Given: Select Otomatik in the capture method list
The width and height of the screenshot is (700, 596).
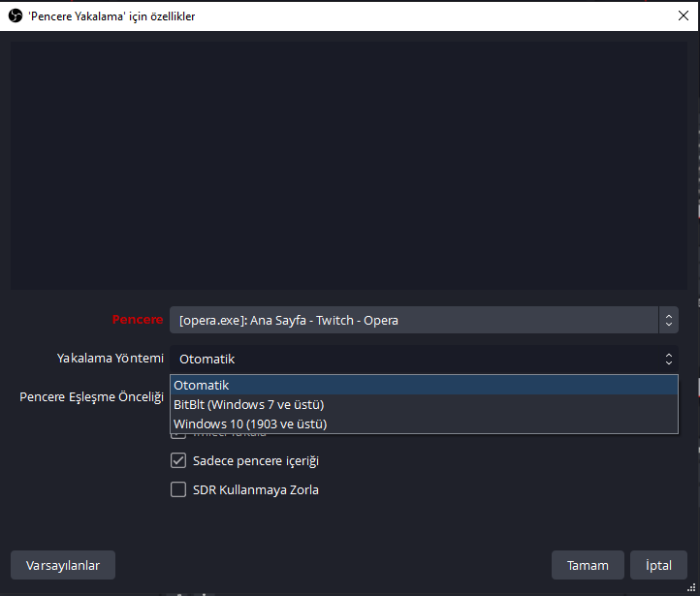Looking at the screenshot, I should coord(424,385).
